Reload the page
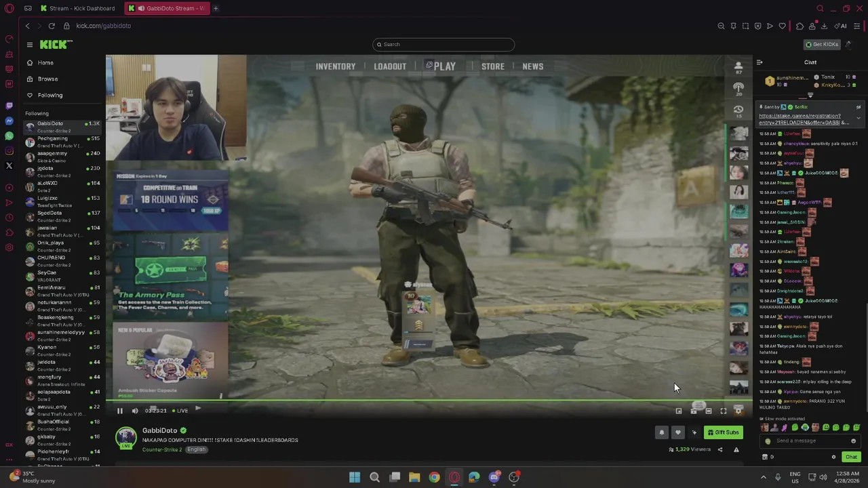 pos(52,26)
